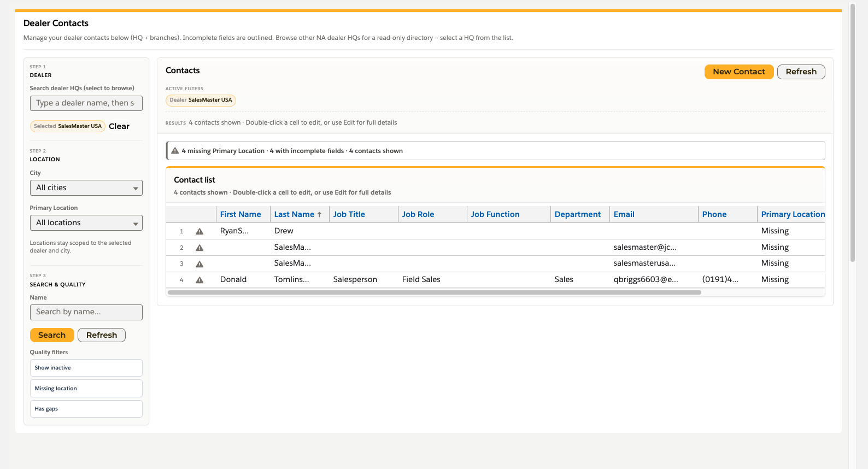Click Refresh beside the Search button
The image size is (868, 469).
point(102,335)
